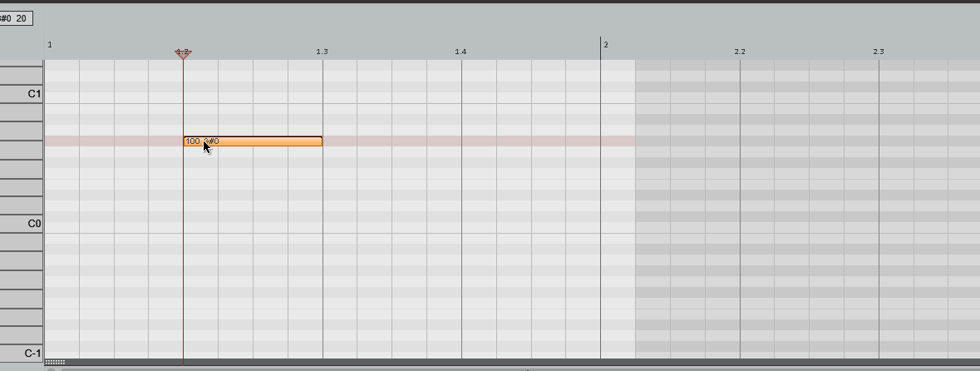980x371 pixels.
Task: Jump to bar 2 on the ruler
Action: pos(604,45)
